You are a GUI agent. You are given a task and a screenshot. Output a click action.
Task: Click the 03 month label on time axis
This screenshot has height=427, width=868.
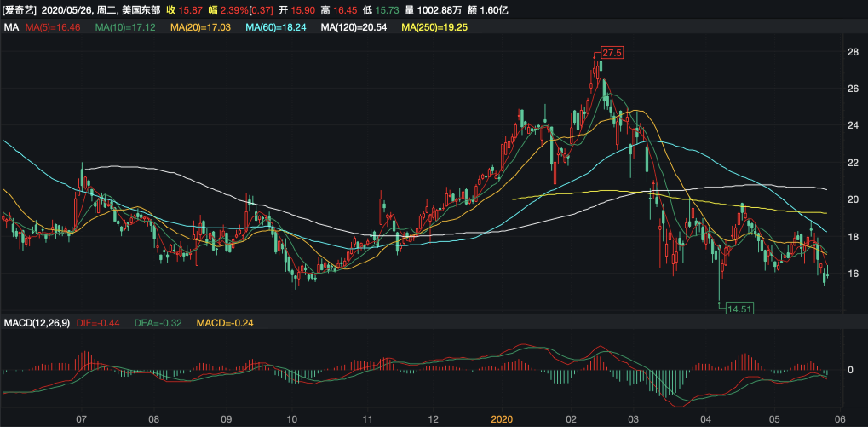click(633, 419)
